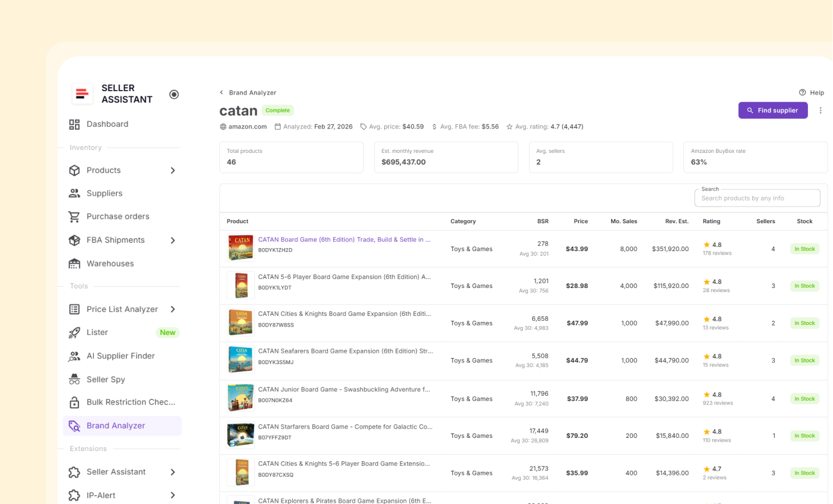Expand the Price List Analyzer chevron
This screenshot has width=833, height=504.
173,309
